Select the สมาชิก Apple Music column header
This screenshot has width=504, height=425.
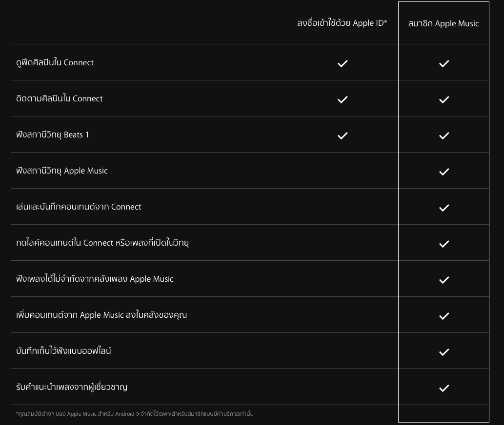pos(444,23)
